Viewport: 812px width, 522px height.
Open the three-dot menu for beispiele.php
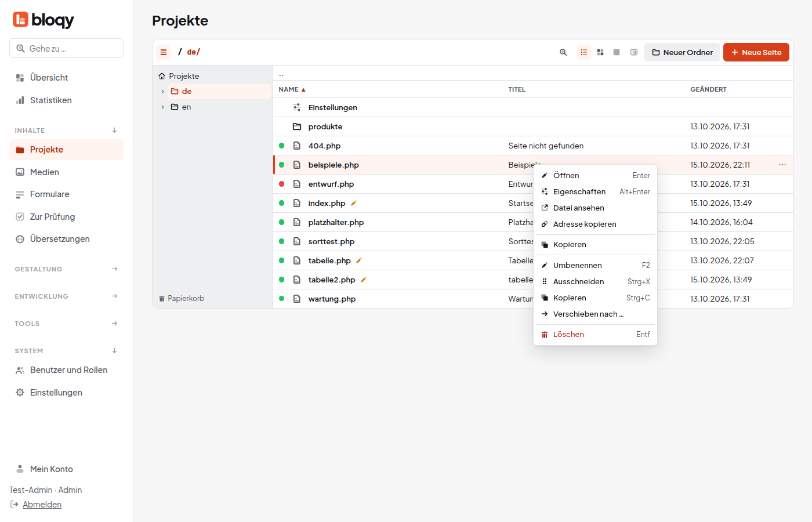point(782,165)
